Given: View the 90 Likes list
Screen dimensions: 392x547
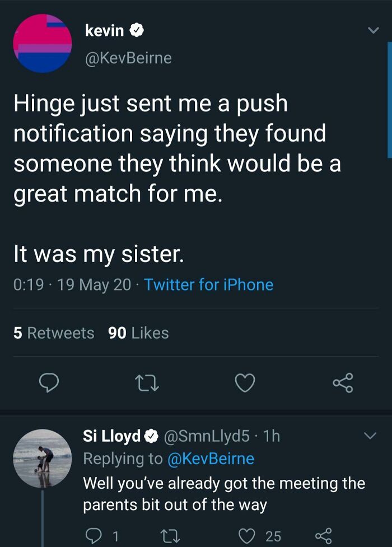Looking at the screenshot, I should [x=137, y=333].
